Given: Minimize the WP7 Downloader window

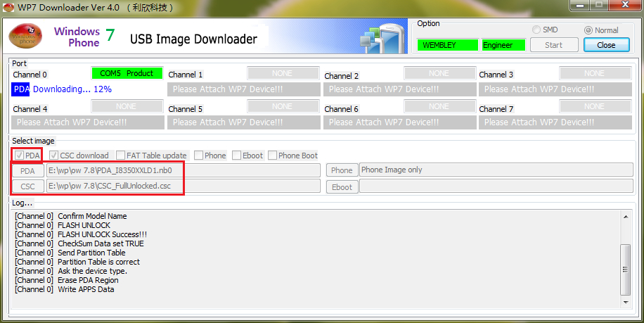Looking at the screenshot, I should coord(580,6).
